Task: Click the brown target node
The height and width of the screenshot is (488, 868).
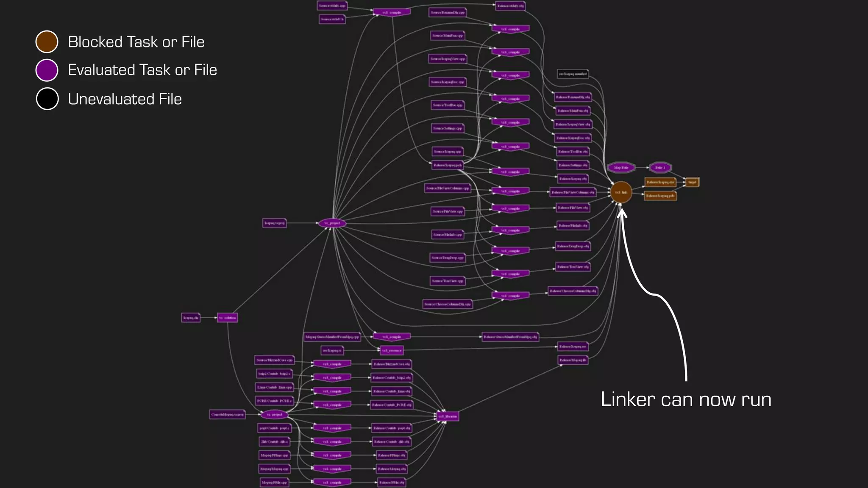Action: coord(692,182)
